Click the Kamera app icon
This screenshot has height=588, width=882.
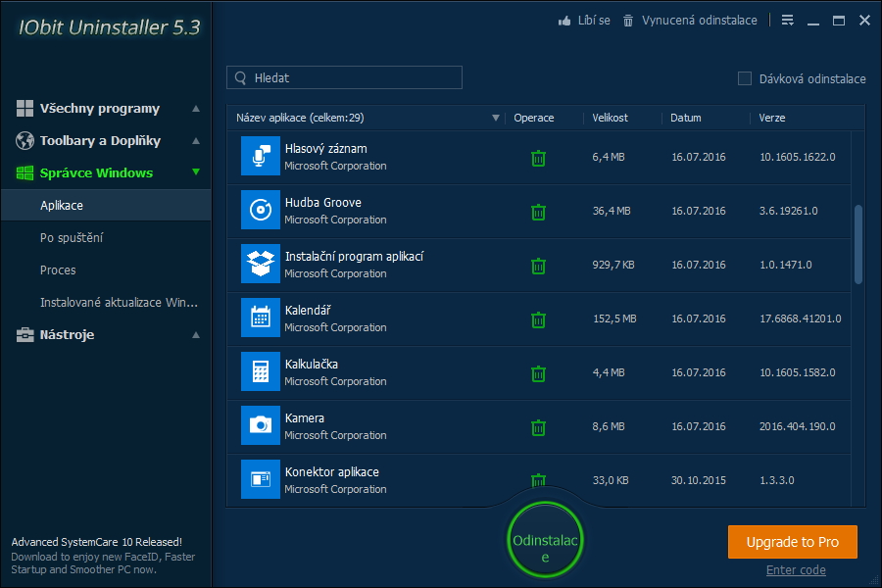tap(261, 426)
